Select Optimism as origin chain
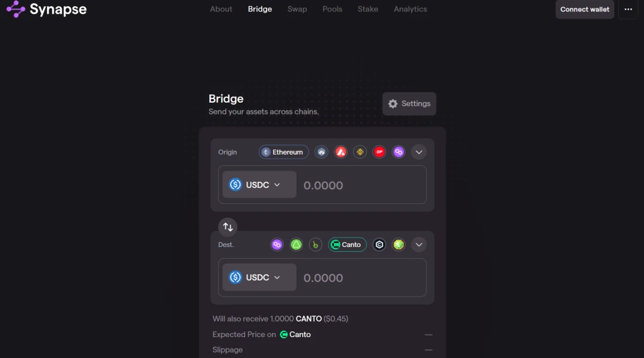The image size is (644, 358). click(x=379, y=152)
